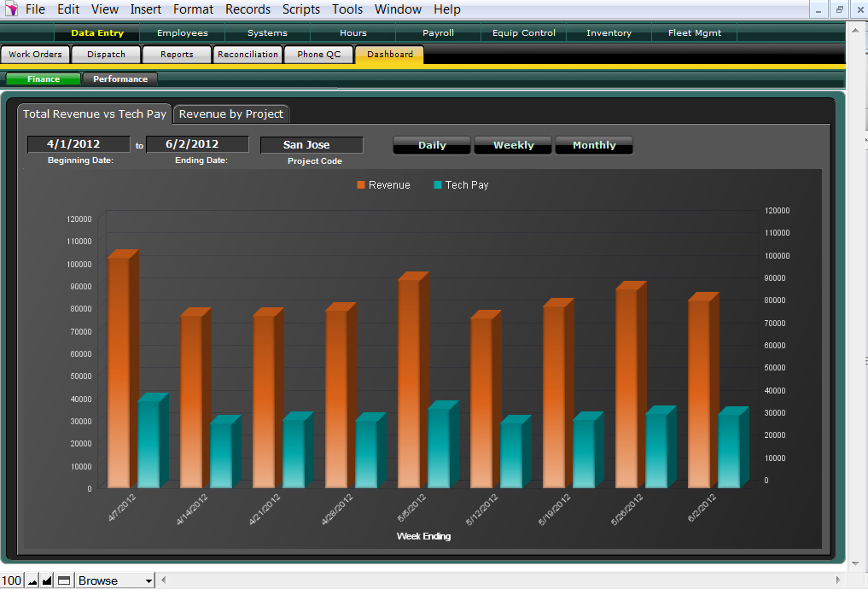The image size is (868, 589).
Task: Click the Reconciliation button
Action: (248, 55)
